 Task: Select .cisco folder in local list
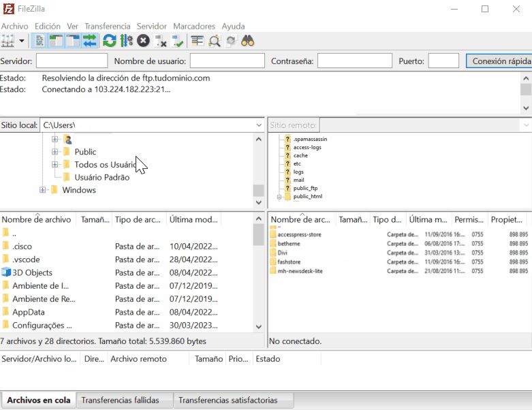22,247
